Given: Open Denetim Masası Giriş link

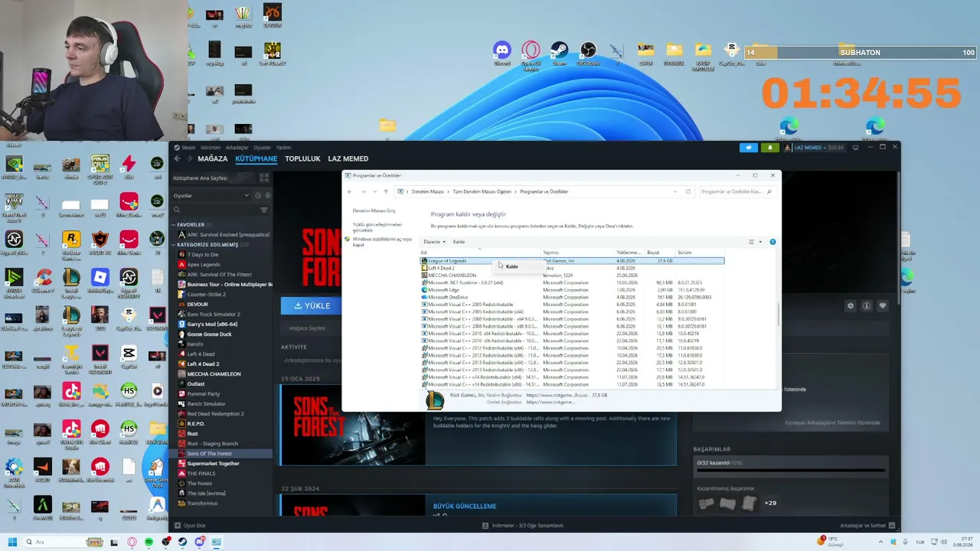Looking at the screenshot, I should (x=374, y=210).
